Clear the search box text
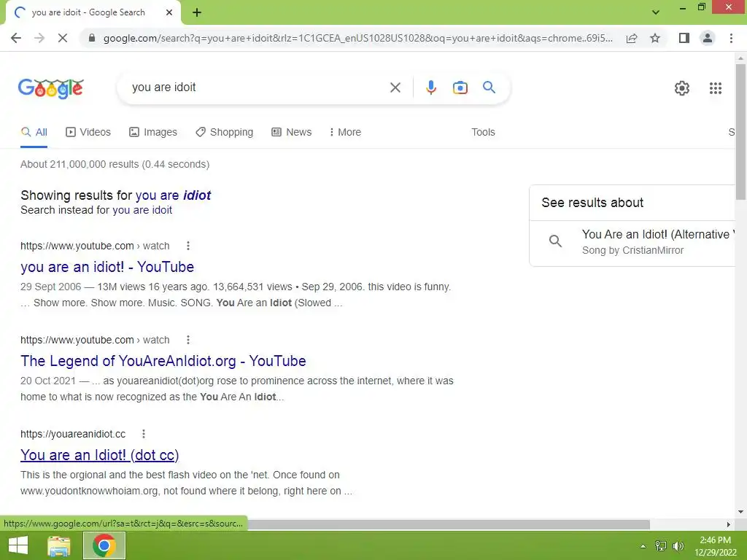Image resolution: width=747 pixels, height=560 pixels. [395, 87]
